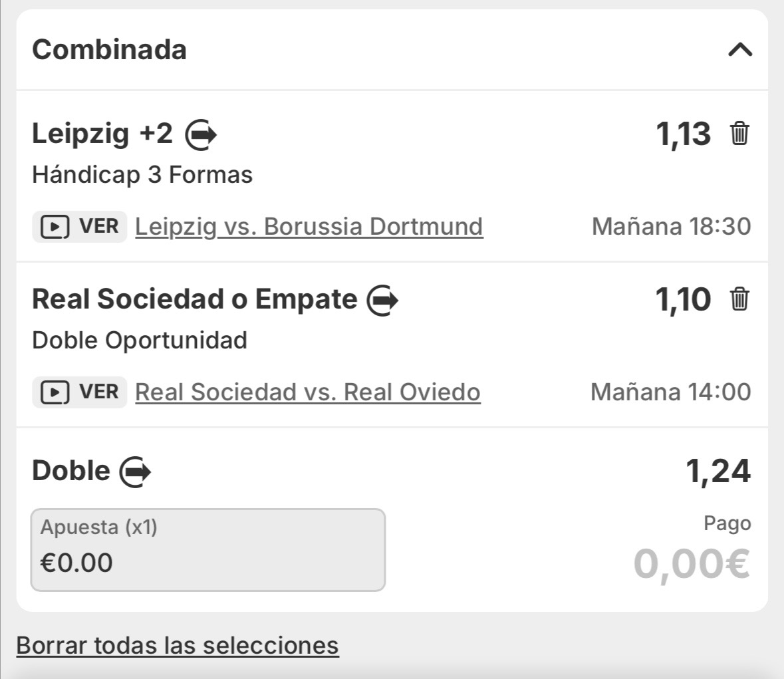Click the arrow icon next to Doble
The image size is (784, 679).
pyautogui.click(x=135, y=472)
